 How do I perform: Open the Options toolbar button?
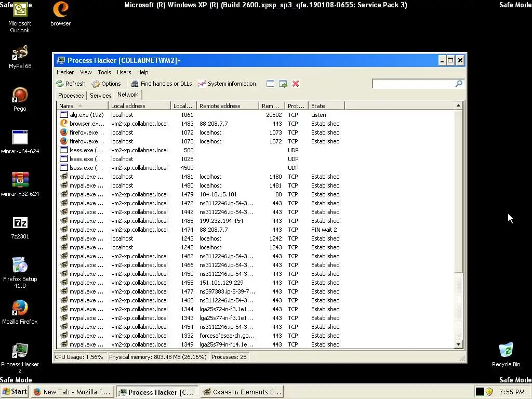(106, 84)
